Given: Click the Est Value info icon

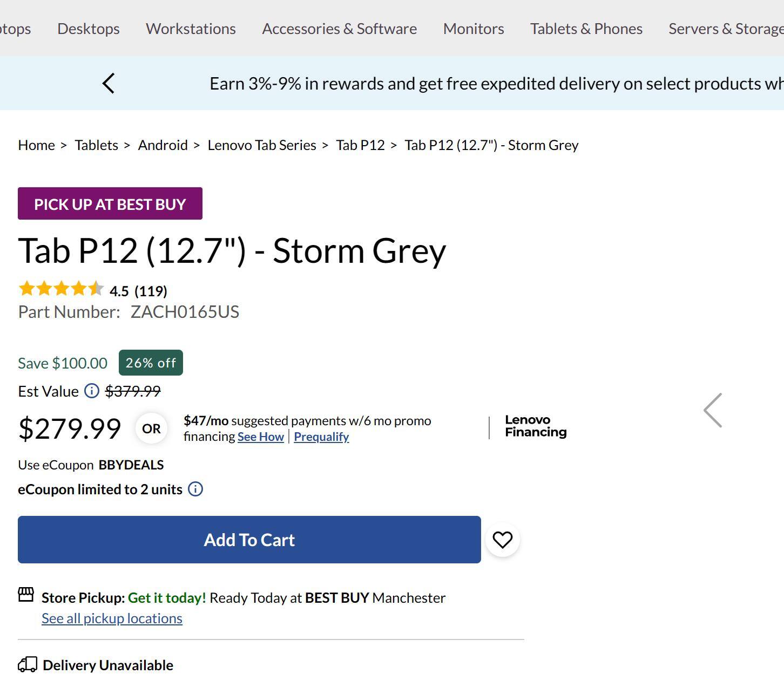Looking at the screenshot, I should (x=92, y=391).
